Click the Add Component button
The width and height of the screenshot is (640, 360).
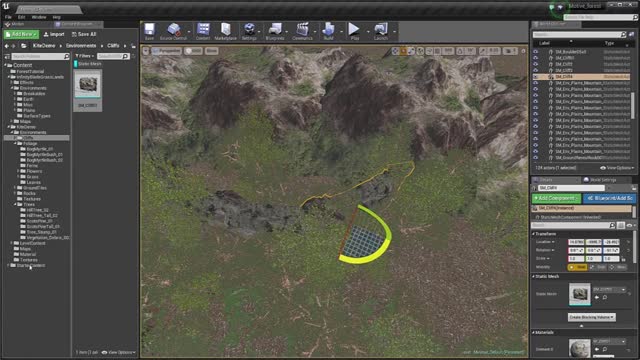click(556, 198)
